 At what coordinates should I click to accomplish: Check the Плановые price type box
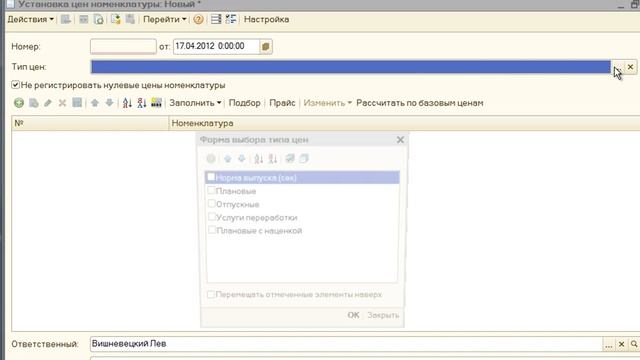[211, 190]
